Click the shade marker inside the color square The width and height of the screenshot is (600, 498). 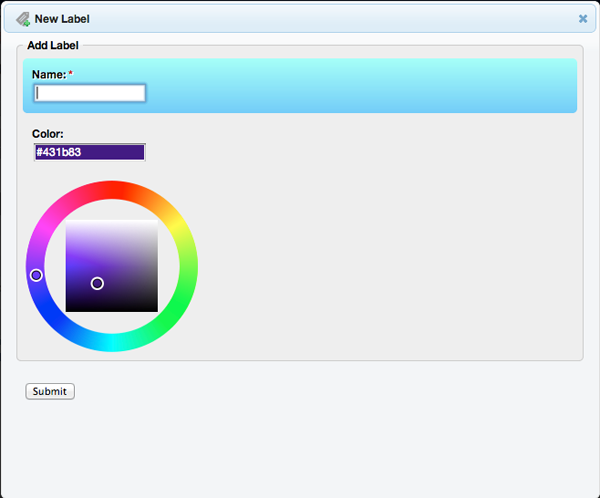97,284
